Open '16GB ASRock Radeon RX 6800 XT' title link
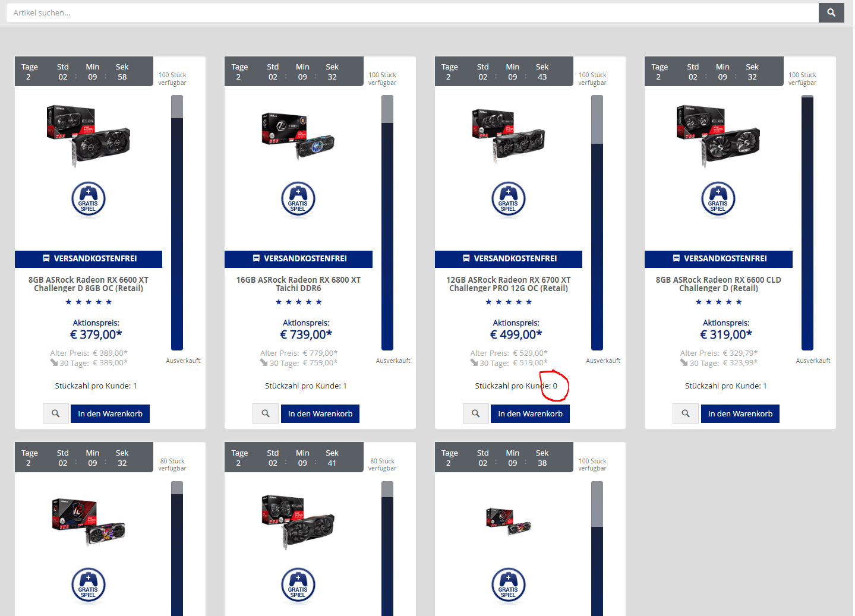The width and height of the screenshot is (855, 616). coord(298,284)
